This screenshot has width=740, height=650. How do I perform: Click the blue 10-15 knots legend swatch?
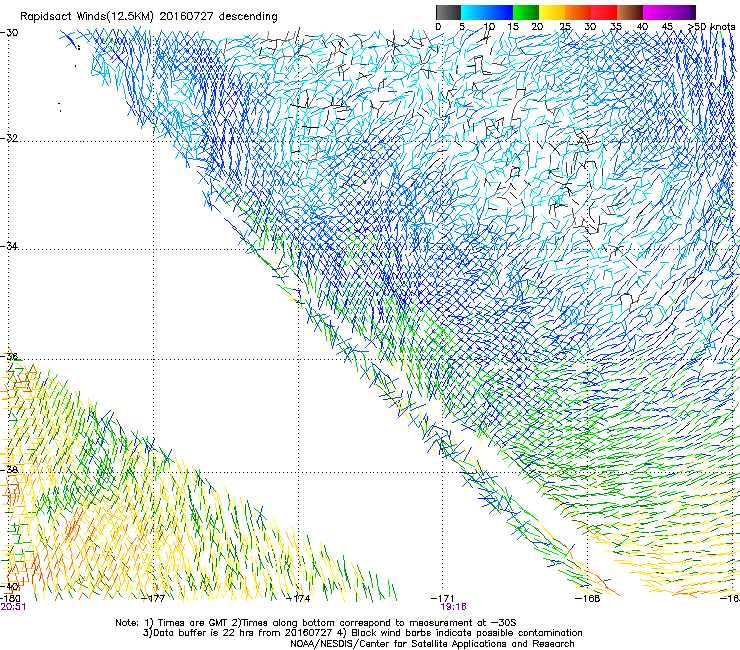tap(500, 12)
